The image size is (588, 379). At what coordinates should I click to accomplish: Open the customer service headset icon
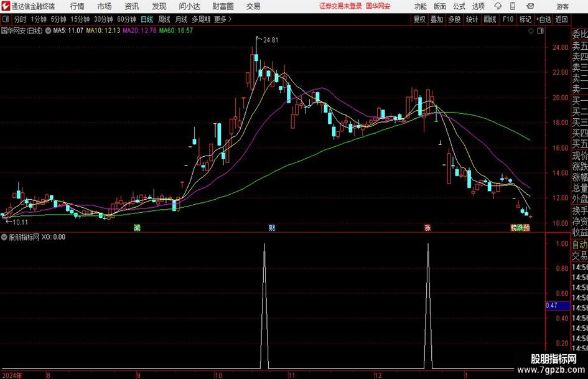click(x=498, y=6)
